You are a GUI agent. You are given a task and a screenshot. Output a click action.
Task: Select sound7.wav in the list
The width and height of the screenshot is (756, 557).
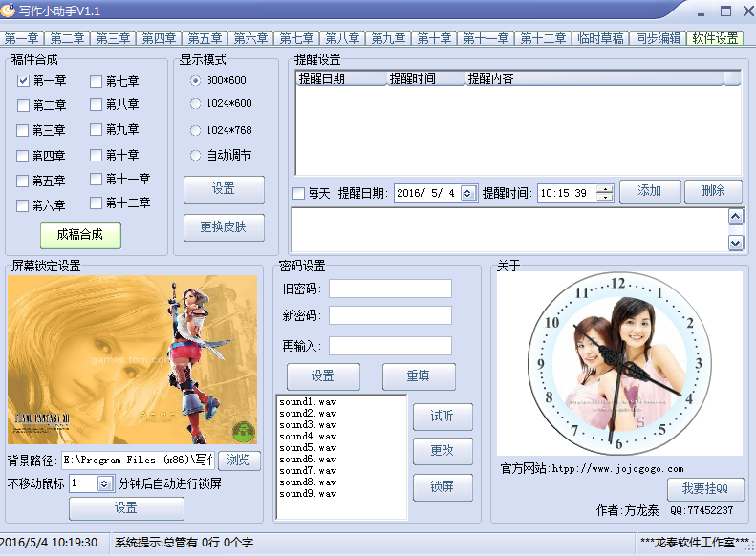pos(308,471)
